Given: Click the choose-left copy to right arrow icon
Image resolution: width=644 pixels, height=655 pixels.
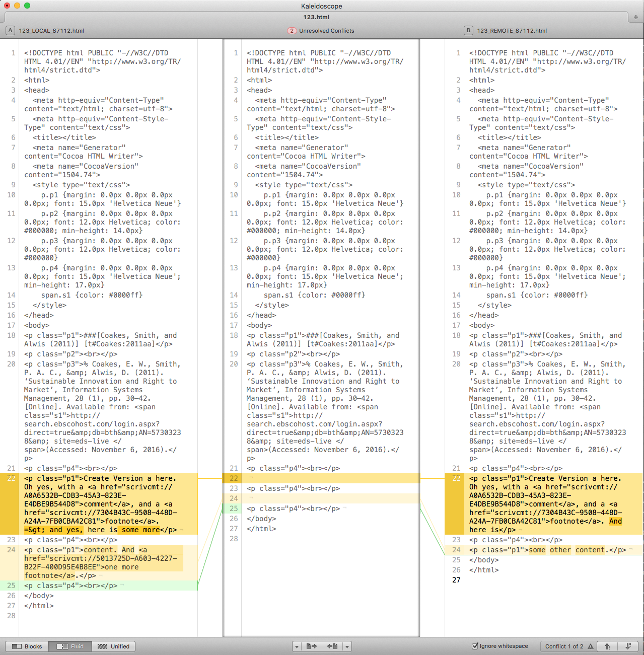Looking at the screenshot, I should point(312,646).
